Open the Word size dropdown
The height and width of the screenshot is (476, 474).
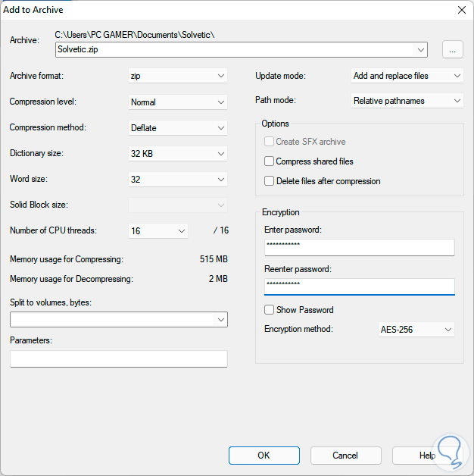(x=178, y=179)
